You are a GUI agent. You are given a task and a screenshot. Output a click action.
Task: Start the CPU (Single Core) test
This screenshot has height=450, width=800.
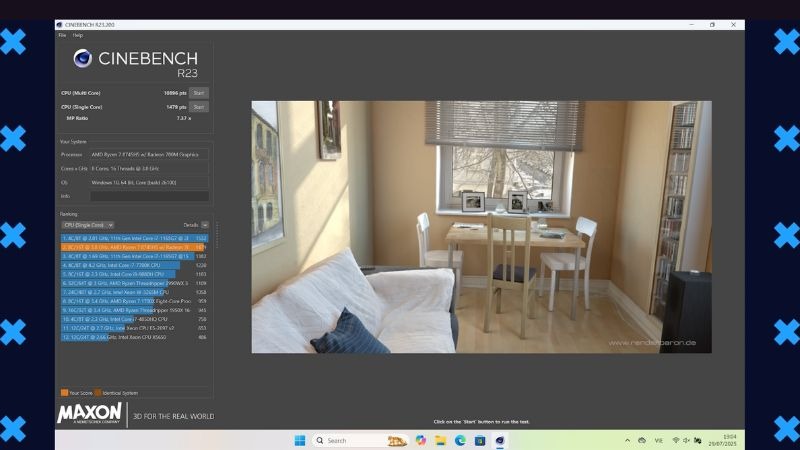coord(199,106)
